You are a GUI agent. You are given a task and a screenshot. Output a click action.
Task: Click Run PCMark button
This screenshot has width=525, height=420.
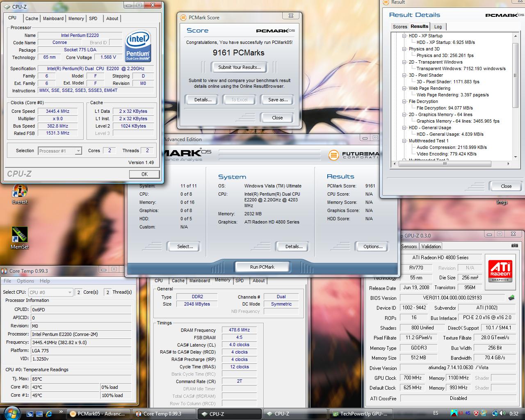(262, 267)
